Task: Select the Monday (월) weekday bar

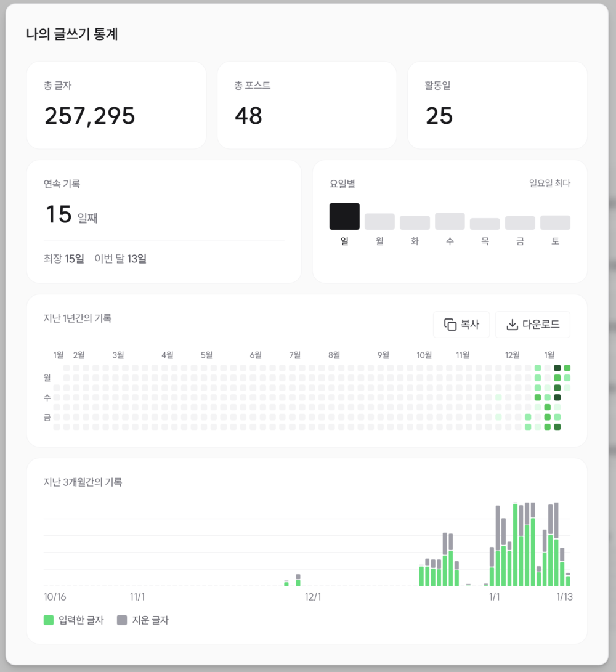Action: 379,222
